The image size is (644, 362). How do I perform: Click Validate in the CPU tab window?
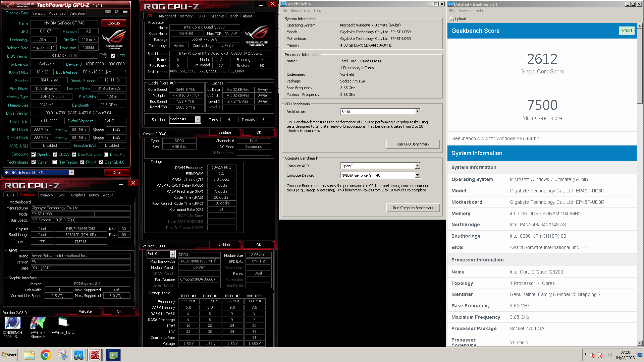[x=225, y=132]
